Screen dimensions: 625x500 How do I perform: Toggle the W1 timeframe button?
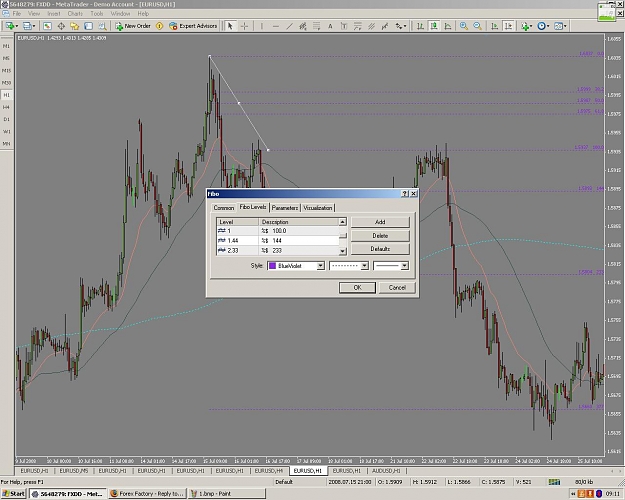(x=6, y=132)
